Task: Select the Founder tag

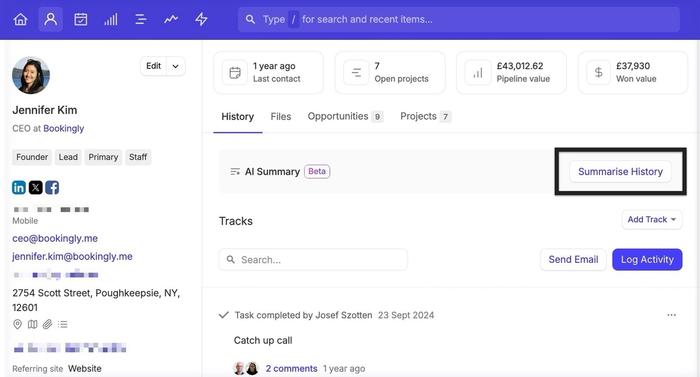Action: click(32, 157)
